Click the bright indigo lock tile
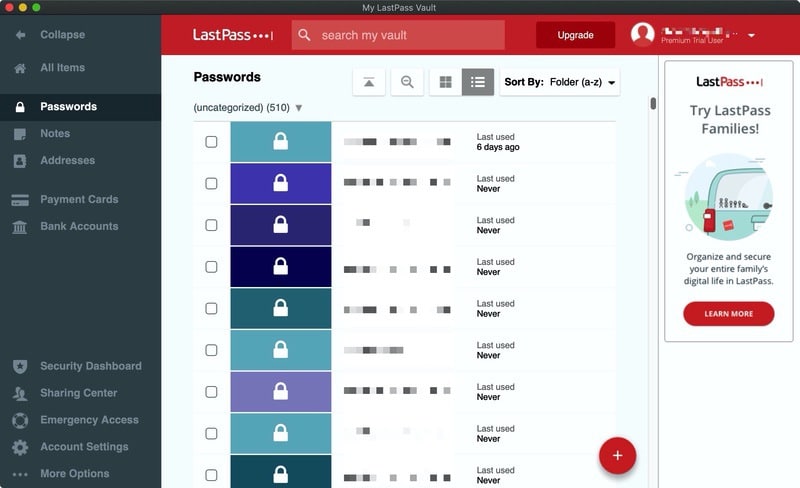 point(281,183)
